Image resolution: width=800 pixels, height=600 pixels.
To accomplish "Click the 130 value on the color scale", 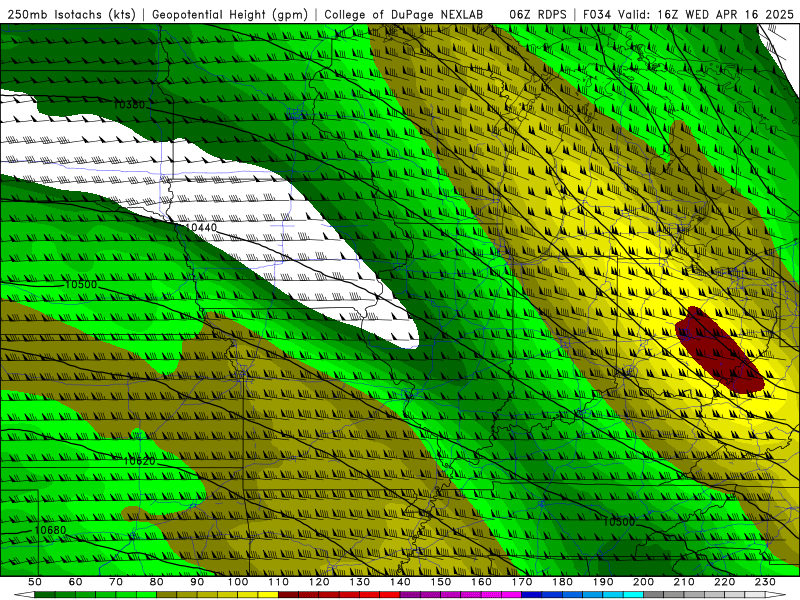I will pyautogui.click(x=360, y=582).
